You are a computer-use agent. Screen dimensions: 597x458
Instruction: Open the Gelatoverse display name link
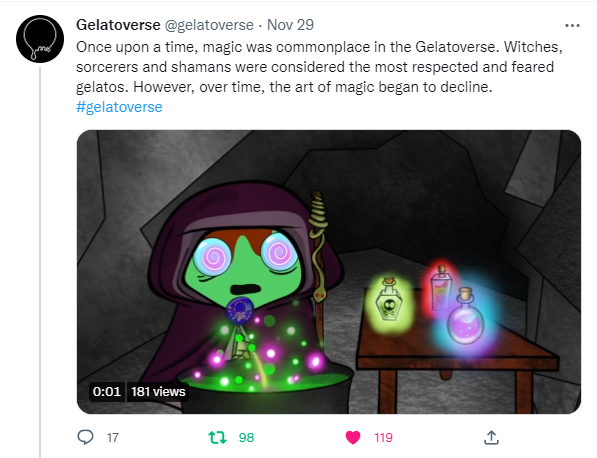118,25
